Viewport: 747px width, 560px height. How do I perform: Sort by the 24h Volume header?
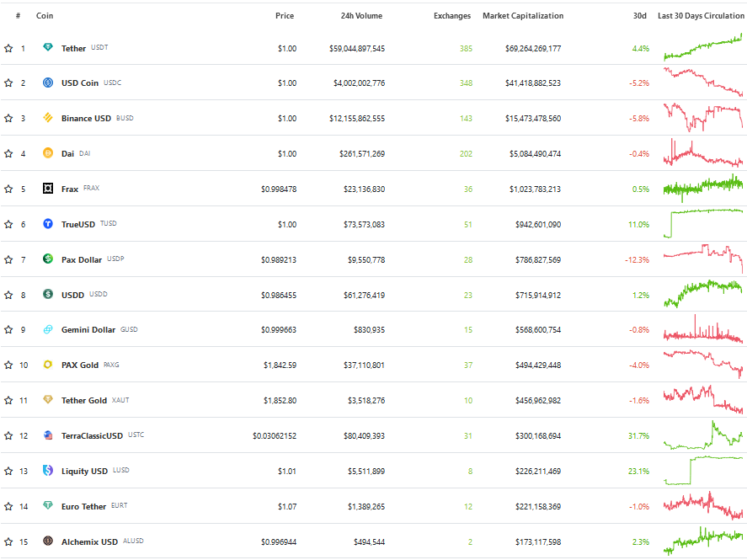(361, 16)
